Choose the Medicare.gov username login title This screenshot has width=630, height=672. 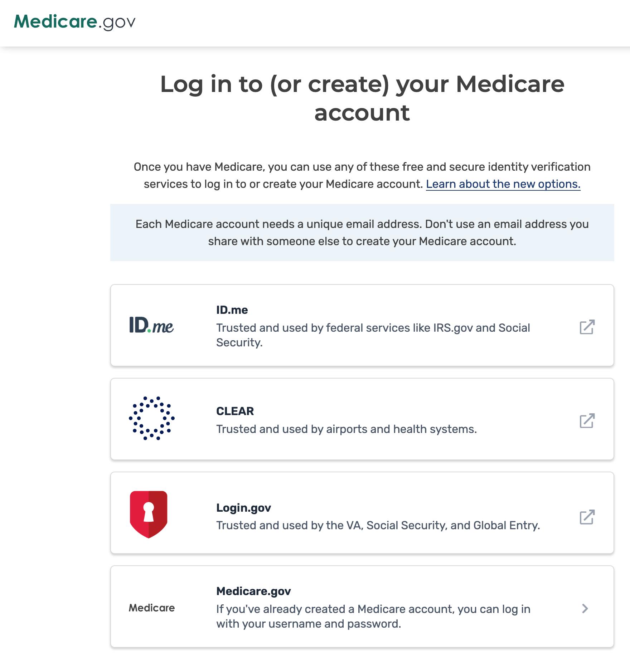[253, 591]
